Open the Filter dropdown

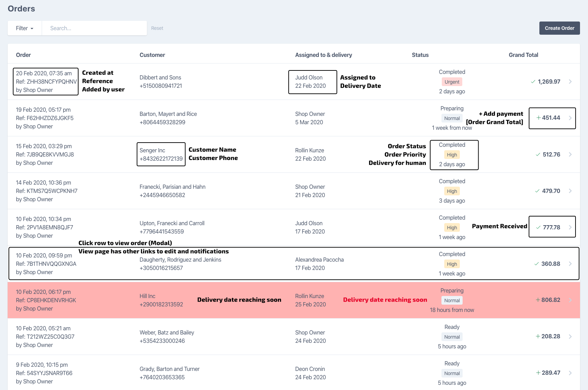(x=25, y=28)
